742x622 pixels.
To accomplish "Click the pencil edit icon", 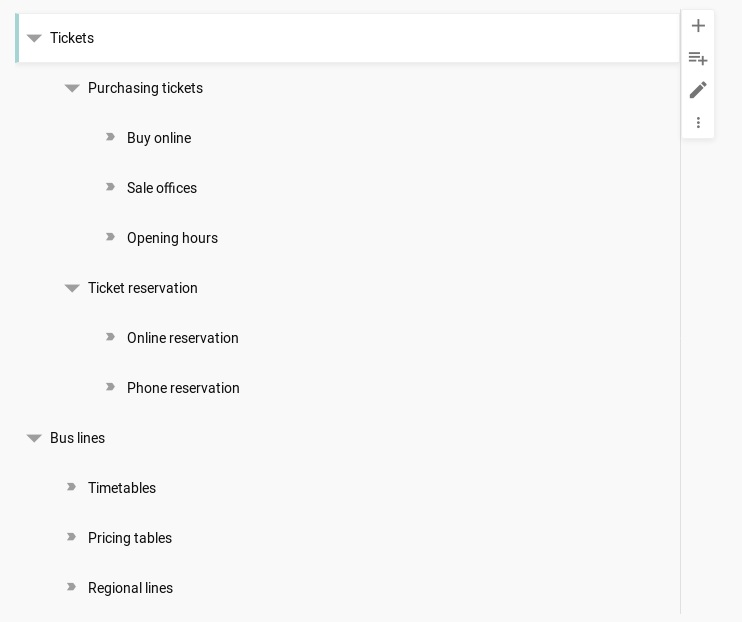I will tap(698, 90).
